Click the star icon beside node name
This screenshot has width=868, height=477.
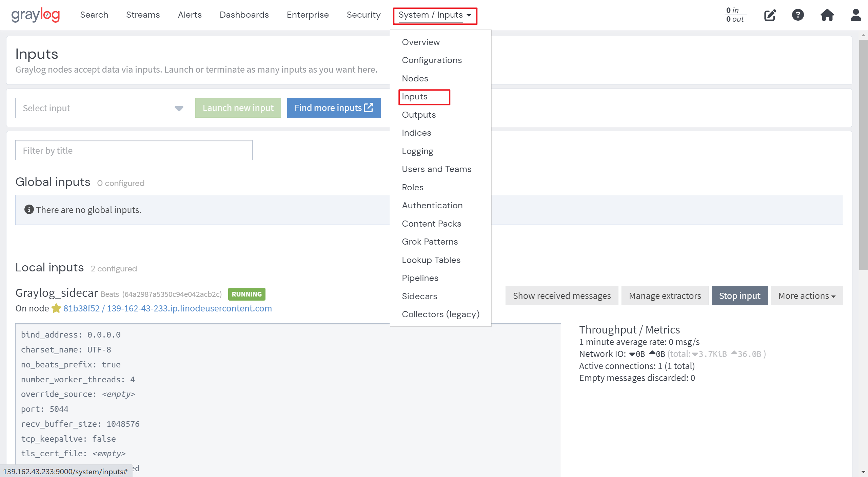pyautogui.click(x=56, y=308)
